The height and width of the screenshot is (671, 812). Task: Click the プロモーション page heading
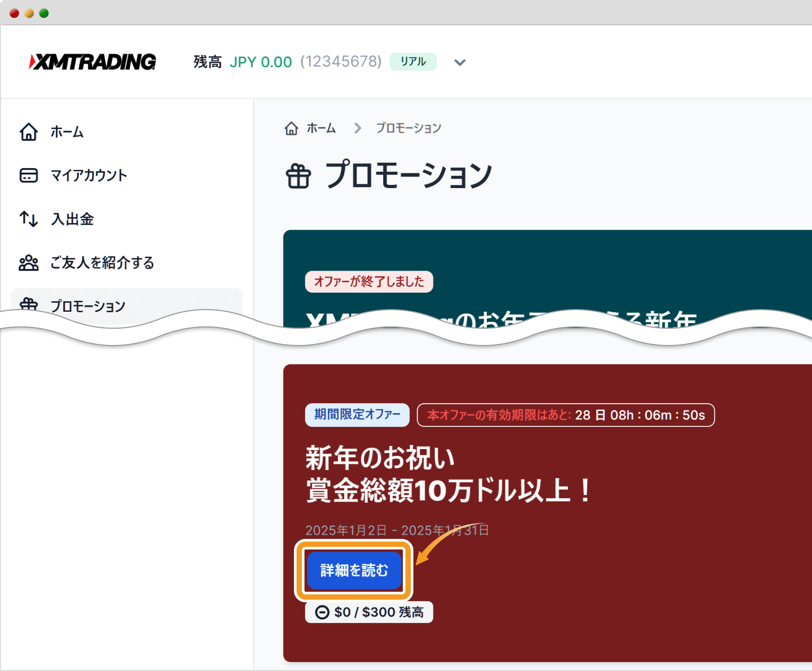pyautogui.click(x=409, y=175)
